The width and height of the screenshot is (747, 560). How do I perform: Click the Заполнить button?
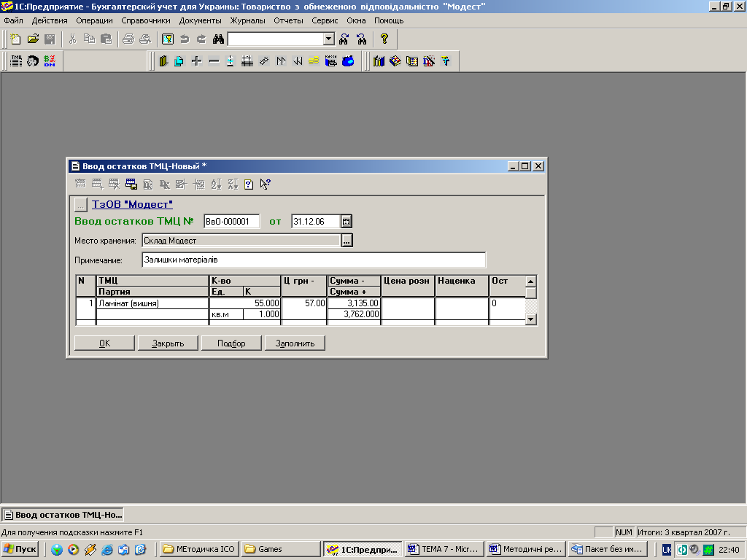[x=295, y=343]
